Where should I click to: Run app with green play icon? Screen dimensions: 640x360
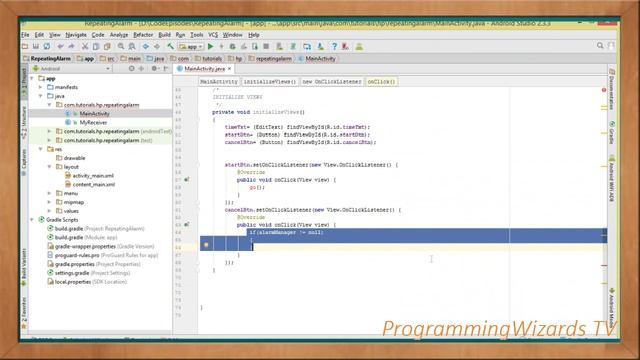[211, 47]
